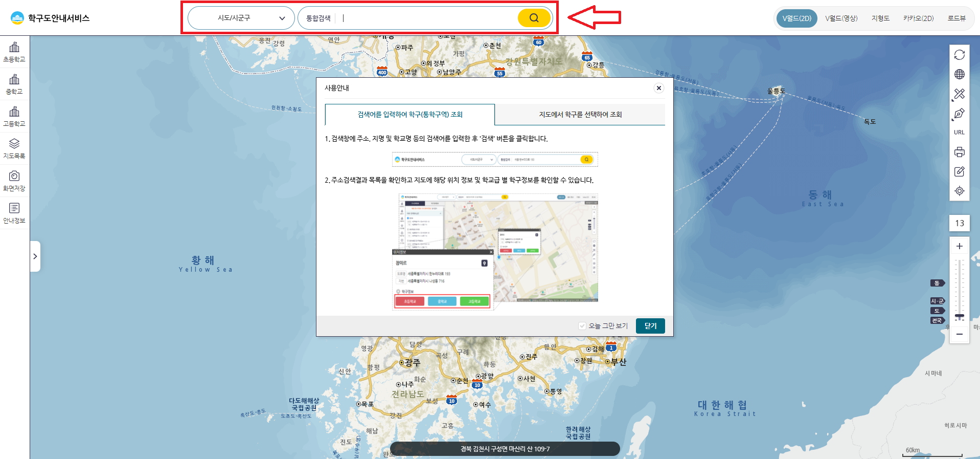
Task: Click the locate current position icon
Action: pyautogui.click(x=960, y=191)
